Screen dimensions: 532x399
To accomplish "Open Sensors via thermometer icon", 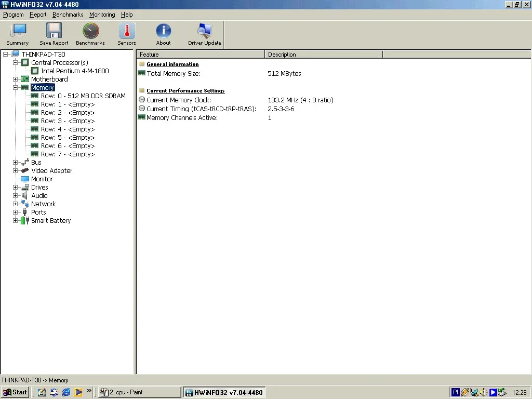I will (127, 31).
